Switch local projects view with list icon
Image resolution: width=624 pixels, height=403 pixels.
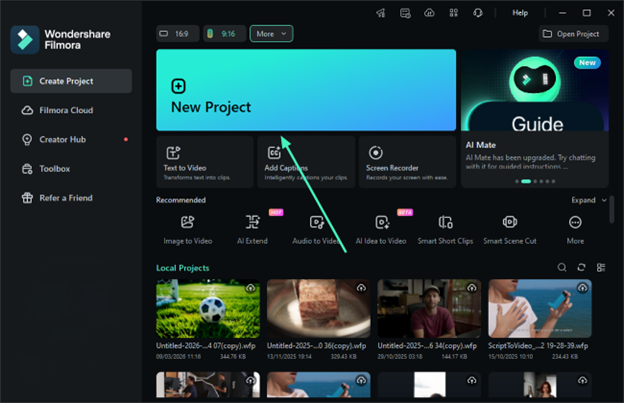coord(601,268)
